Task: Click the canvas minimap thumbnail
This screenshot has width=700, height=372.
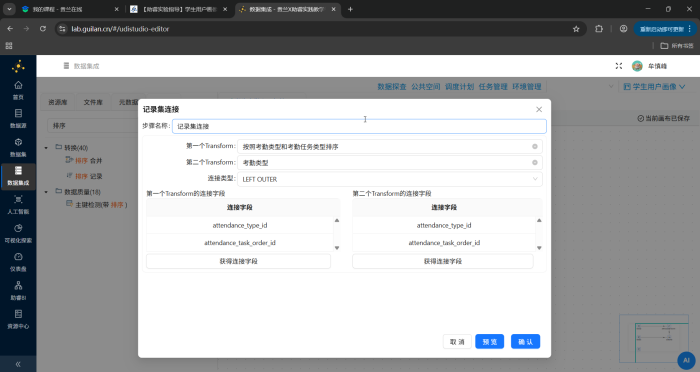Action: point(654,339)
